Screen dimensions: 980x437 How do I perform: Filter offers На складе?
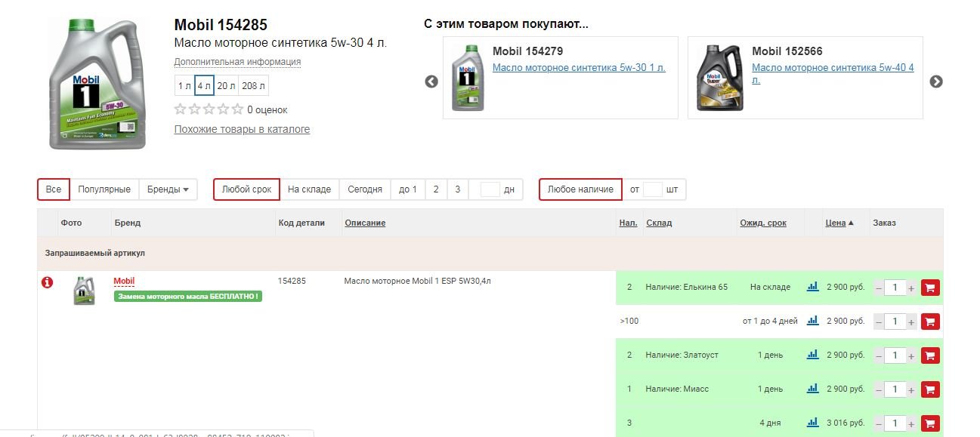tap(310, 189)
